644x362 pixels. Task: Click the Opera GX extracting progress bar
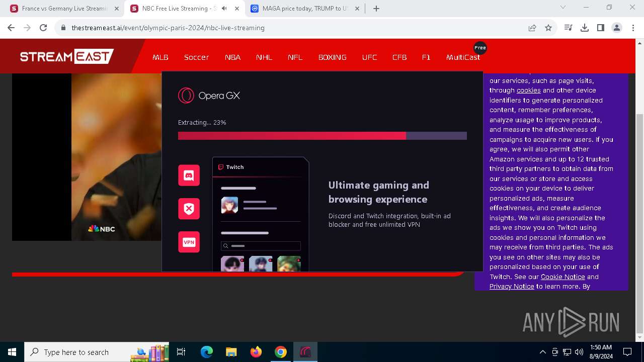point(323,136)
